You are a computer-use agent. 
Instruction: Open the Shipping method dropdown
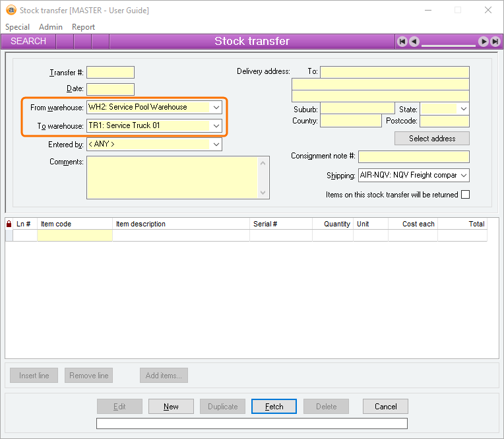(464, 176)
